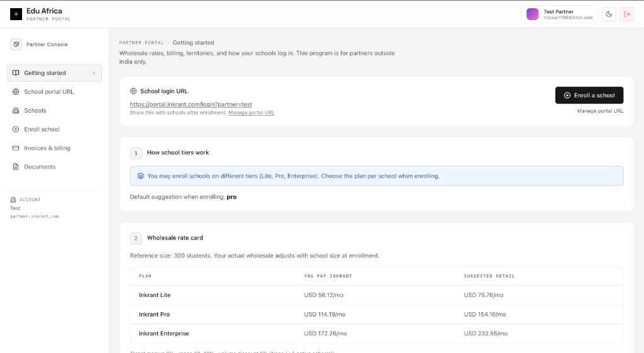This screenshot has height=353, width=644.
Task: Open School portal URL page
Action: (54, 92)
